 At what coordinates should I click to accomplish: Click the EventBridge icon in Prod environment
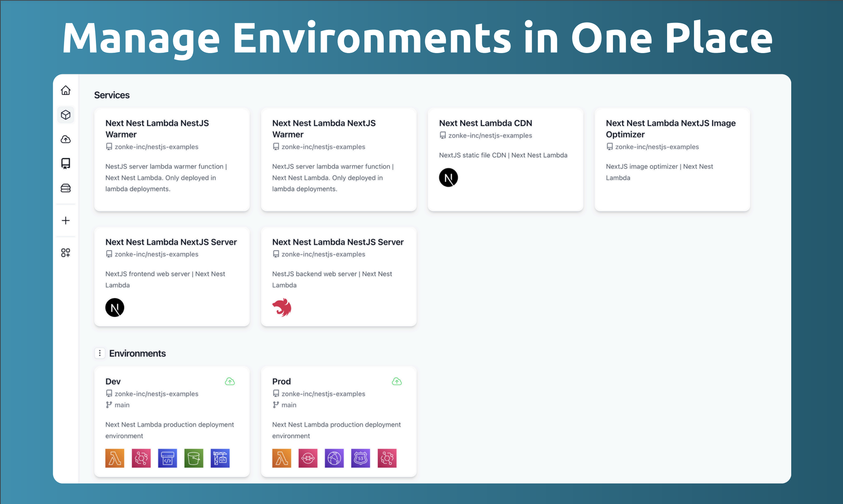[387, 458]
